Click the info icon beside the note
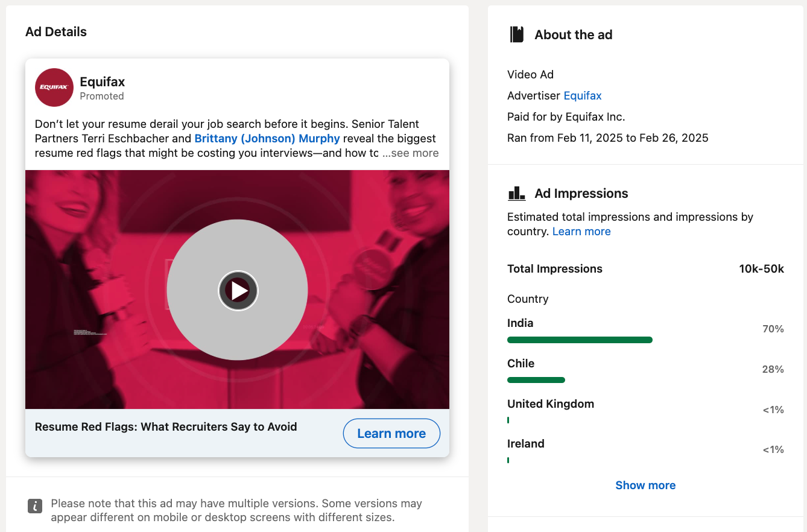807x532 pixels. (x=35, y=506)
